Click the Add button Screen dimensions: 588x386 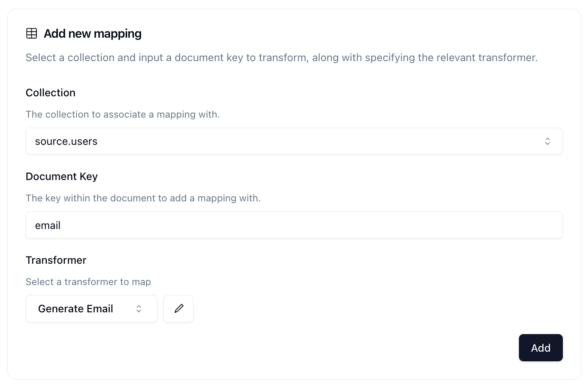(x=541, y=348)
